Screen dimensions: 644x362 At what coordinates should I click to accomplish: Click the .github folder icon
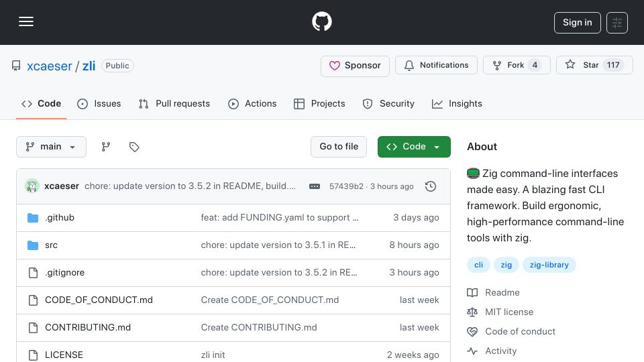(33, 217)
